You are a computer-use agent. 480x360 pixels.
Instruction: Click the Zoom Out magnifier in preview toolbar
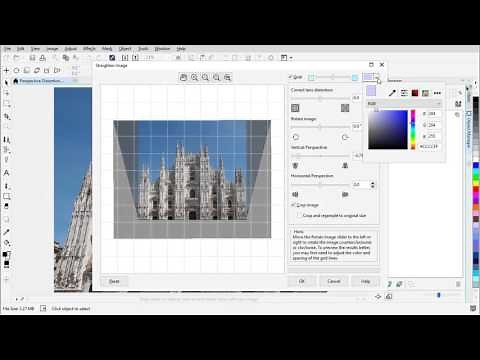[205, 77]
